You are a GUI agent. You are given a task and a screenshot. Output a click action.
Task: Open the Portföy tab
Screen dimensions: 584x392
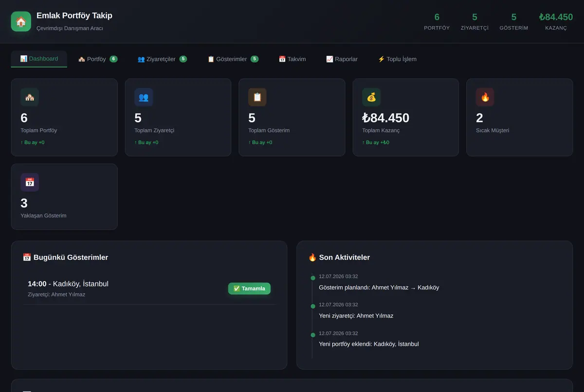click(98, 59)
